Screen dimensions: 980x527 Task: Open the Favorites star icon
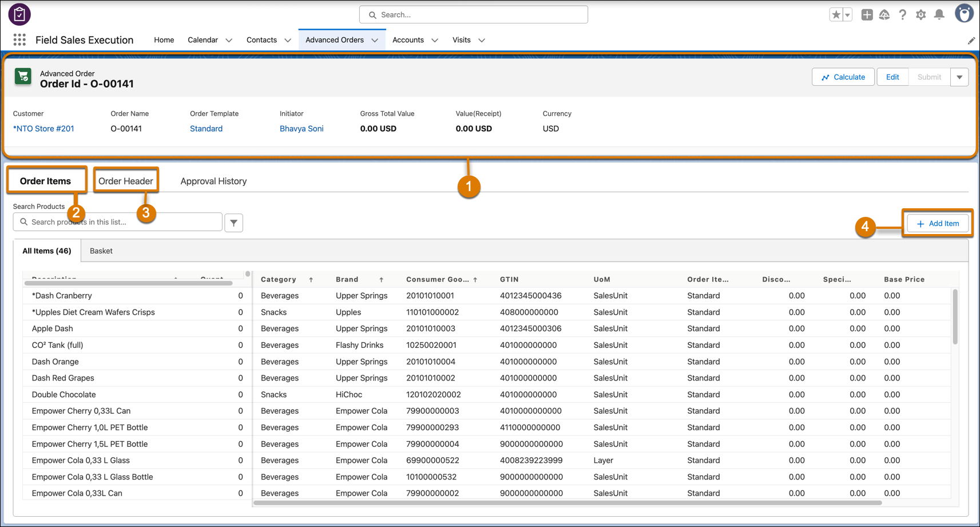coord(836,15)
